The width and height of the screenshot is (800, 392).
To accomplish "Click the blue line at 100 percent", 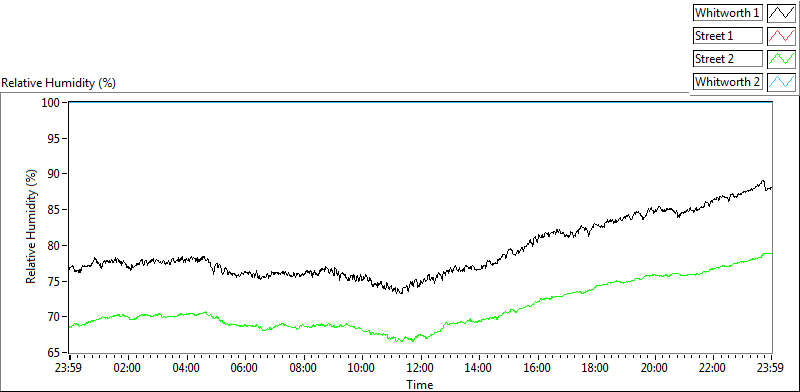I will pos(421,102).
